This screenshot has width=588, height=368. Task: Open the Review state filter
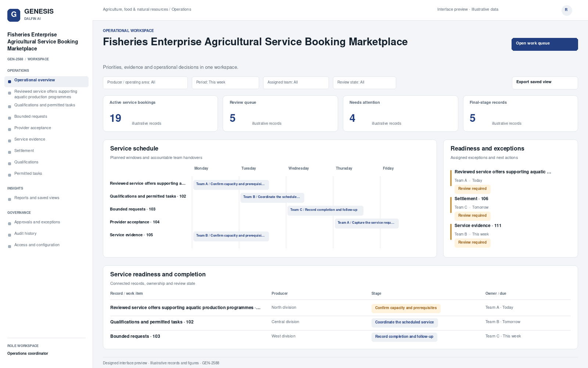click(x=364, y=83)
